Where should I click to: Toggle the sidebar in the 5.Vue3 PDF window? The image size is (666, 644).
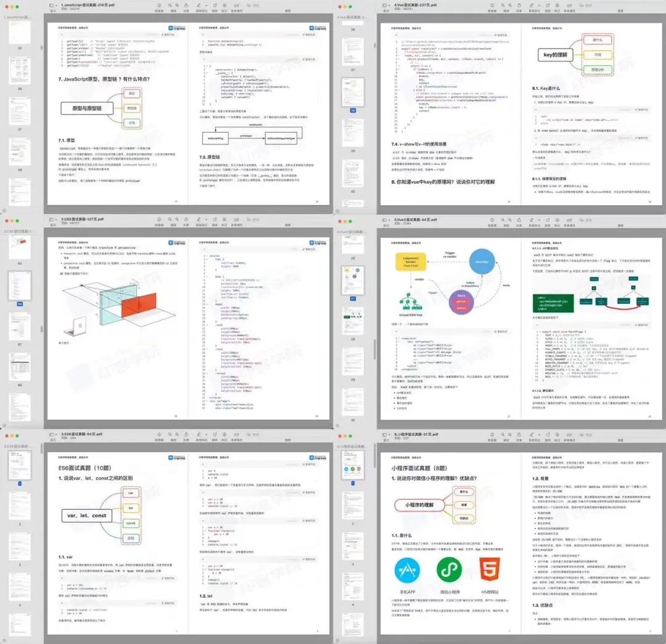coord(384,220)
